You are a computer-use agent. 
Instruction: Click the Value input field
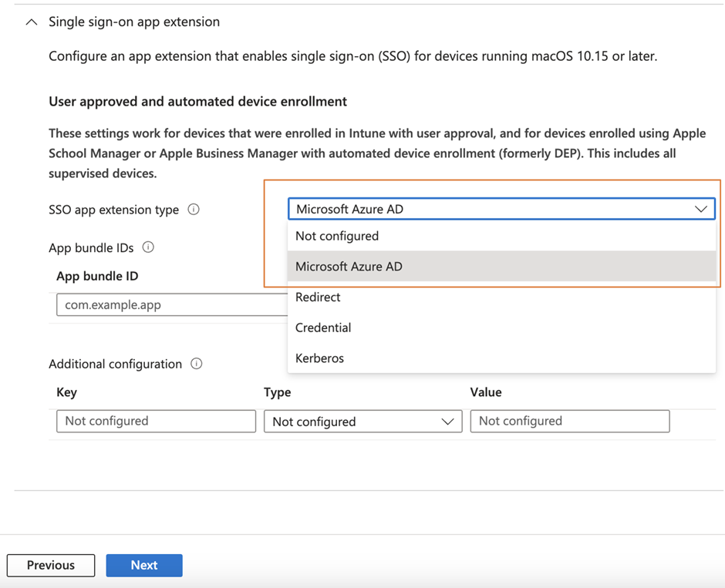tap(570, 422)
